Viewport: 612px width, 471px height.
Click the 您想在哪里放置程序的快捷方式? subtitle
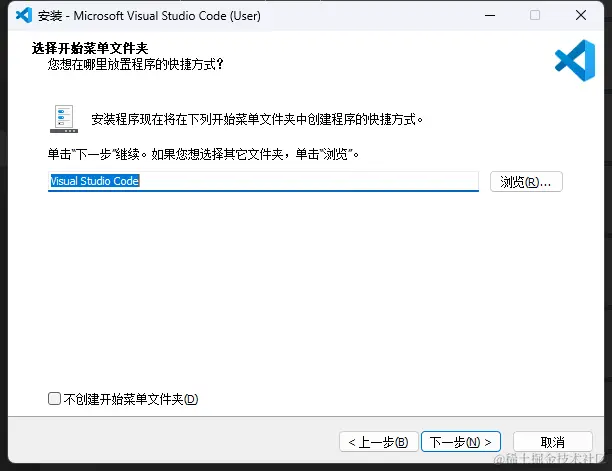click(135, 64)
